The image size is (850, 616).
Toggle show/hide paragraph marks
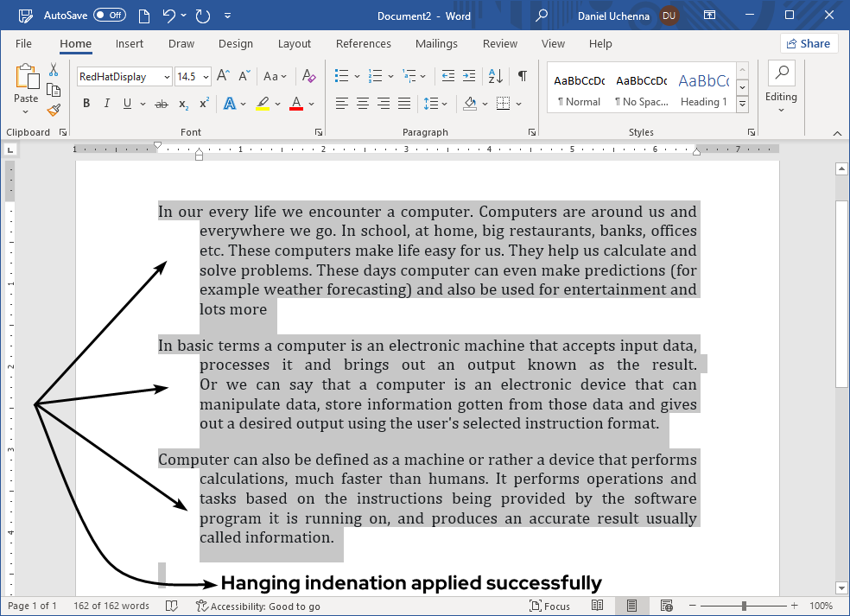pyautogui.click(x=522, y=76)
